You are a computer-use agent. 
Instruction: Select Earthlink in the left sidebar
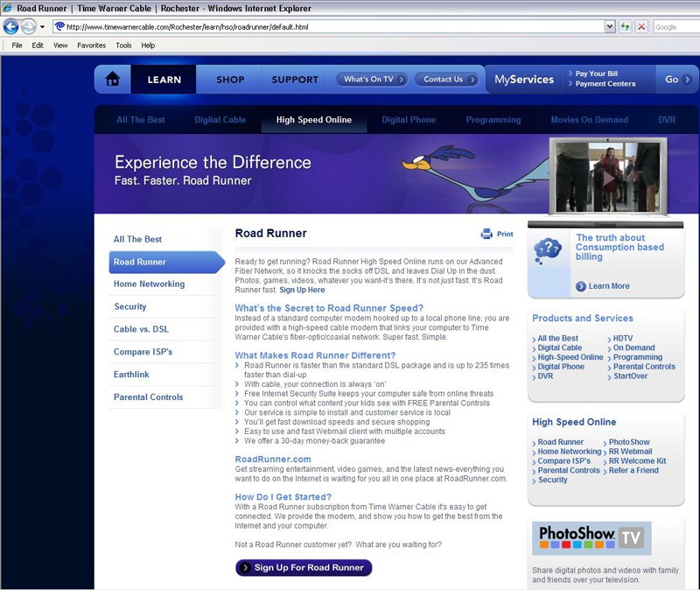[x=131, y=375]
